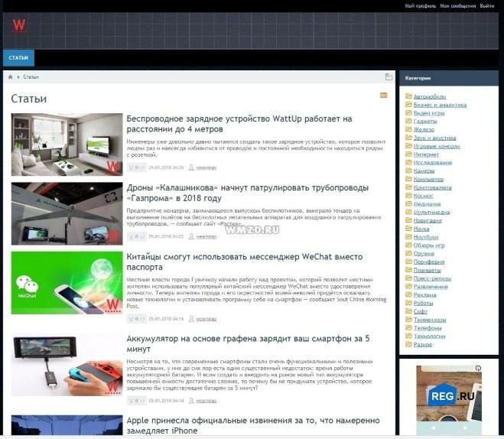Screen dimensions: 504x439
Task: Open the СТАТЬИ navigation tab
Action: [18, 58]
